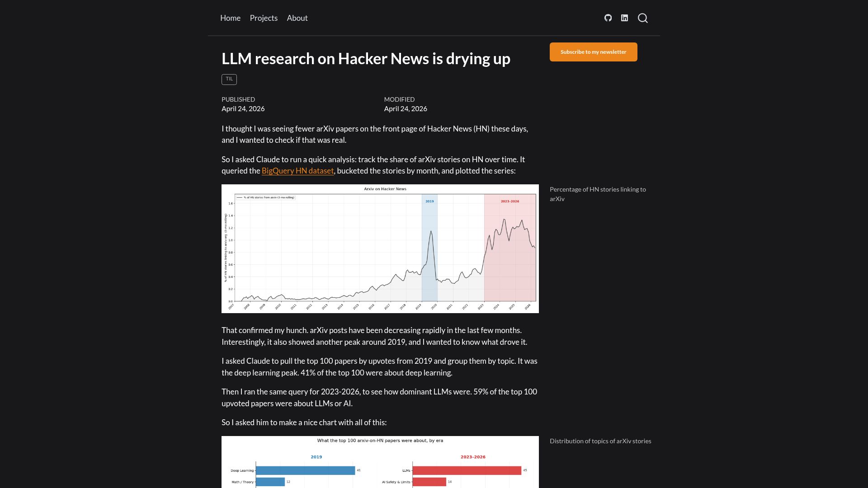868x488 pixels.
Task: Open the Arxiv on Hacker News chart image
Action: (x=380, y=249)
